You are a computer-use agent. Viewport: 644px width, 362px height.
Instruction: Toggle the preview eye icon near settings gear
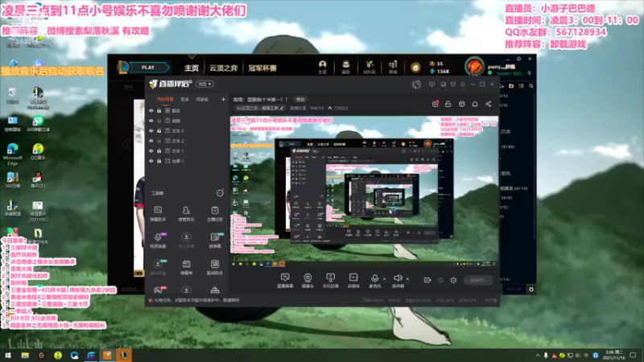(x=440, y=280)
